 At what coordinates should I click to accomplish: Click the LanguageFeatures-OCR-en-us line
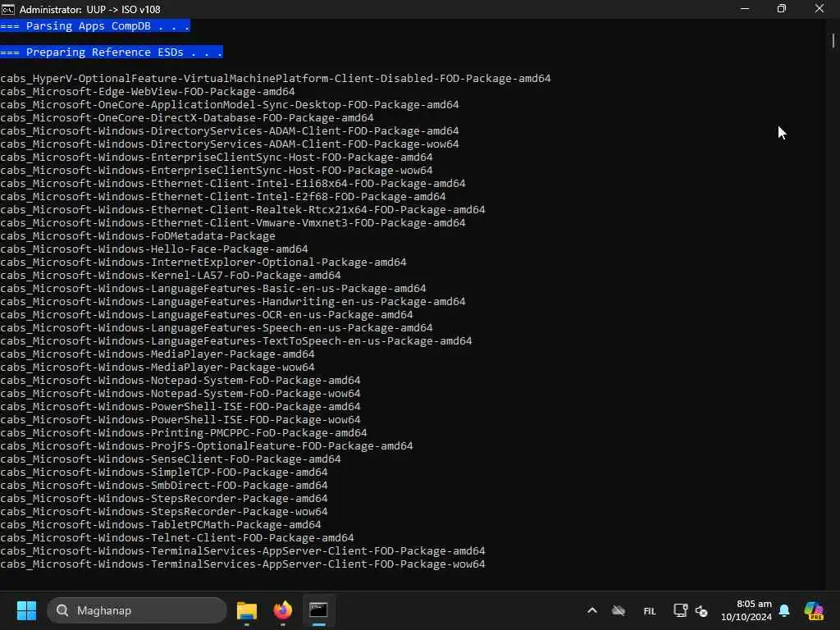point(207,314)
